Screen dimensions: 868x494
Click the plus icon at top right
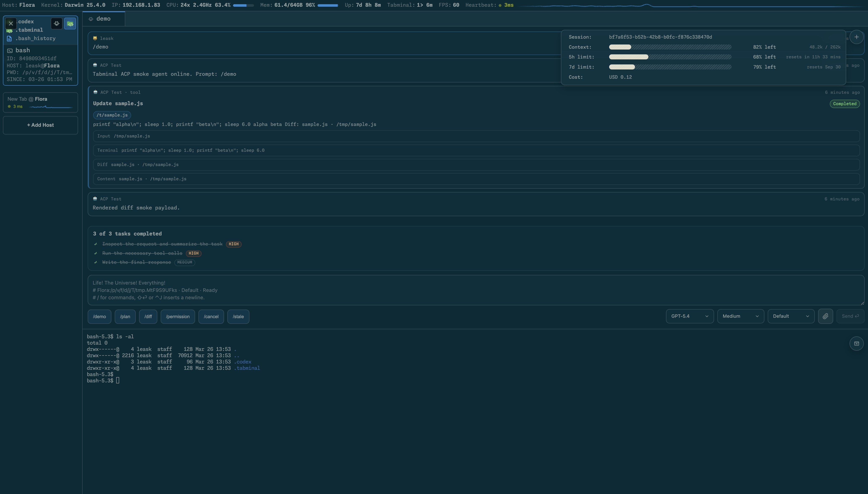coord(856,37)
